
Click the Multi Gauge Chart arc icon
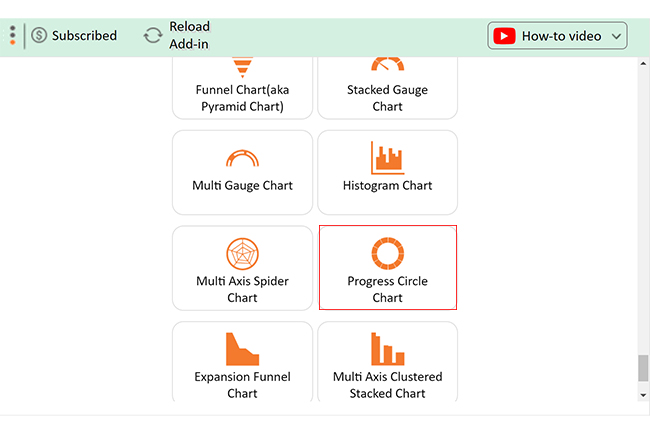[x=243, y=158]
